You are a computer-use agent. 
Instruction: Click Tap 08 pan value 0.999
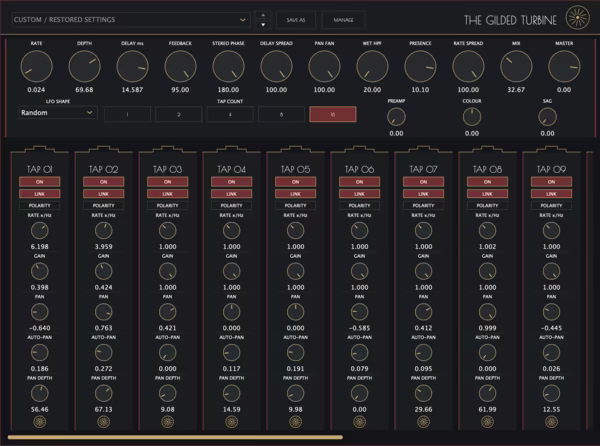[x=487, y=328]
